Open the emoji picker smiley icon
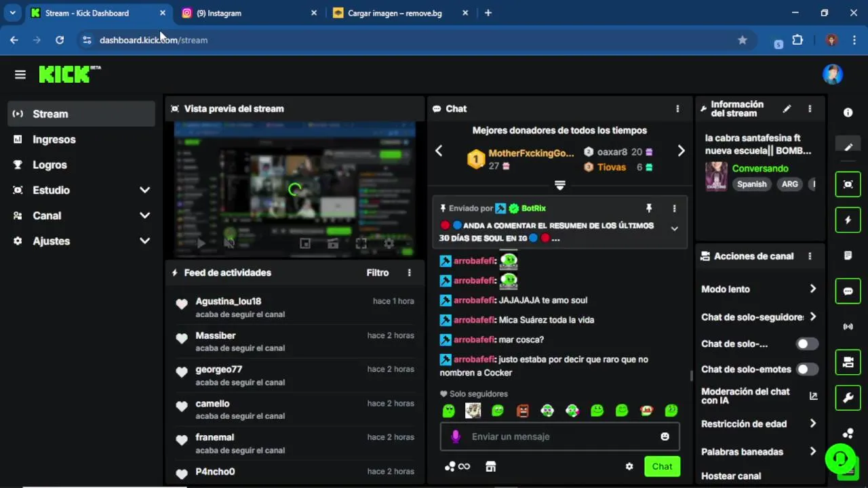 [x=665, y=436]
